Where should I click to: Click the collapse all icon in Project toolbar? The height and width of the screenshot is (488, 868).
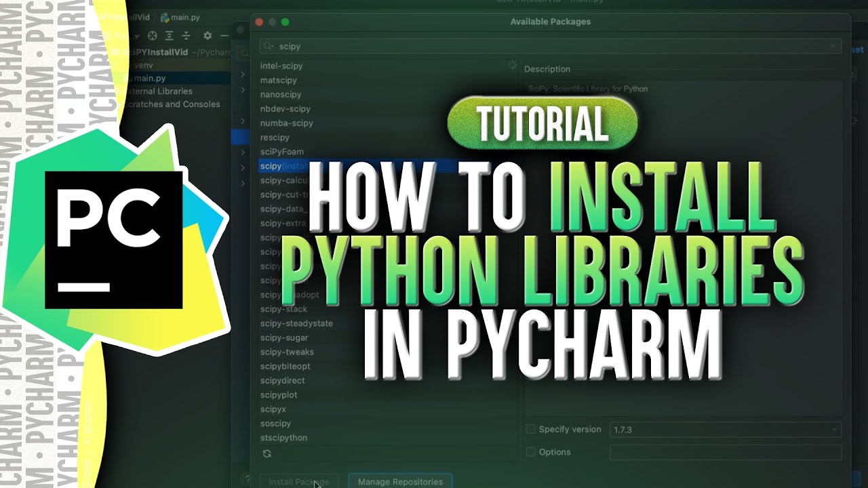click(186, 36)
